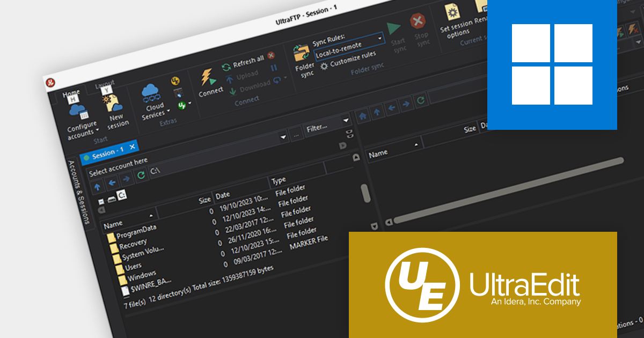
Task: Refresh the remote pane listing
Action: pos(421,99)
